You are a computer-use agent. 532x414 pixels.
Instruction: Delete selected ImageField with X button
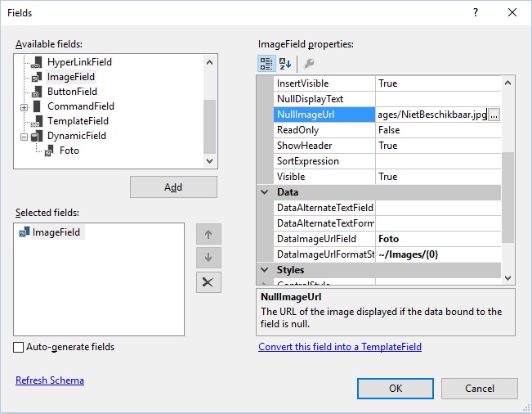click(208, 282)
